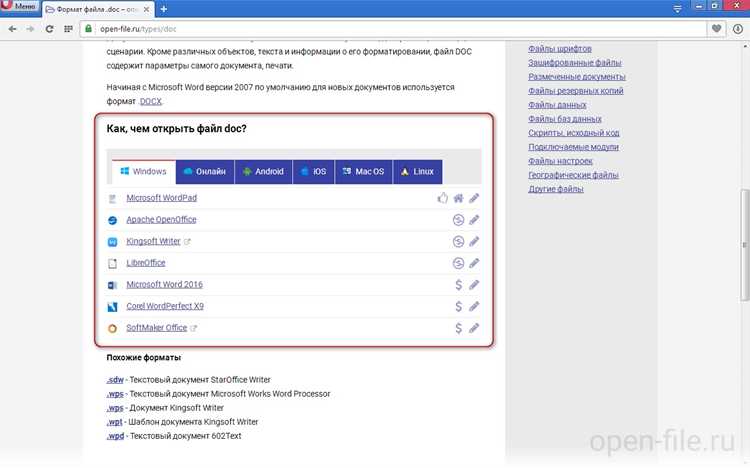Image resolution: width=750 pixels, height=468 pixels.
Task: Click the Kingsoft Writer app icon
Action: tap(112, 242)
